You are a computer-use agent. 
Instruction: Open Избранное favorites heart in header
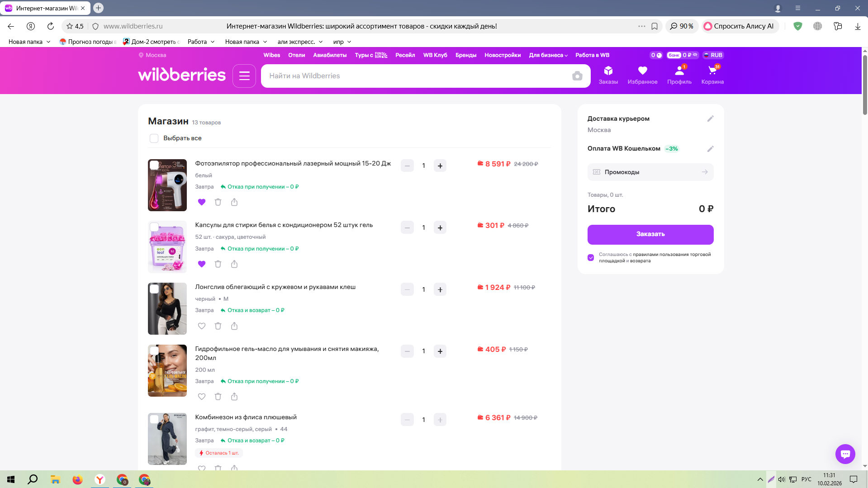642,75
